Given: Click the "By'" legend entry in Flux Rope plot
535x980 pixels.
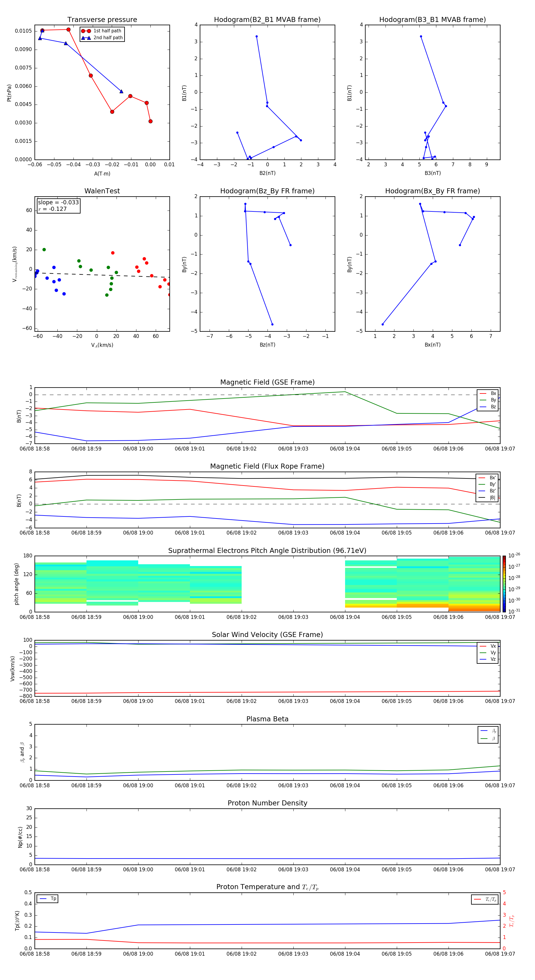Looking at the screenshot, I should coord(487,484).
